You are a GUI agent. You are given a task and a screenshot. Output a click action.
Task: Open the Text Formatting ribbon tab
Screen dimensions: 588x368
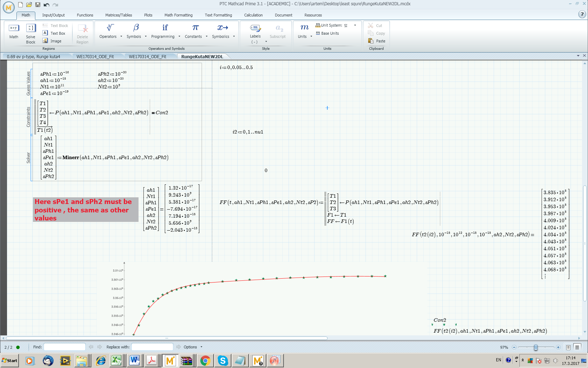point(218,15)
